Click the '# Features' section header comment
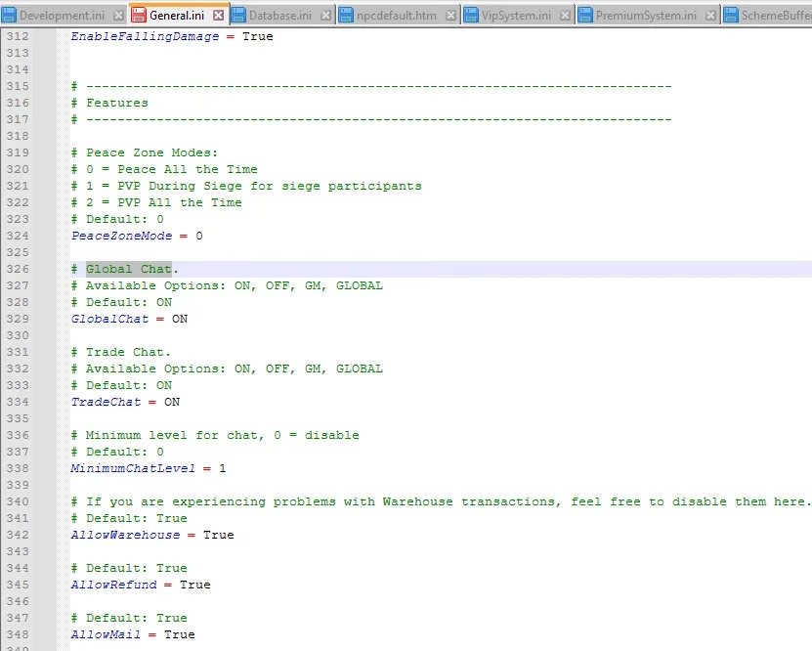 click(109, 103)
